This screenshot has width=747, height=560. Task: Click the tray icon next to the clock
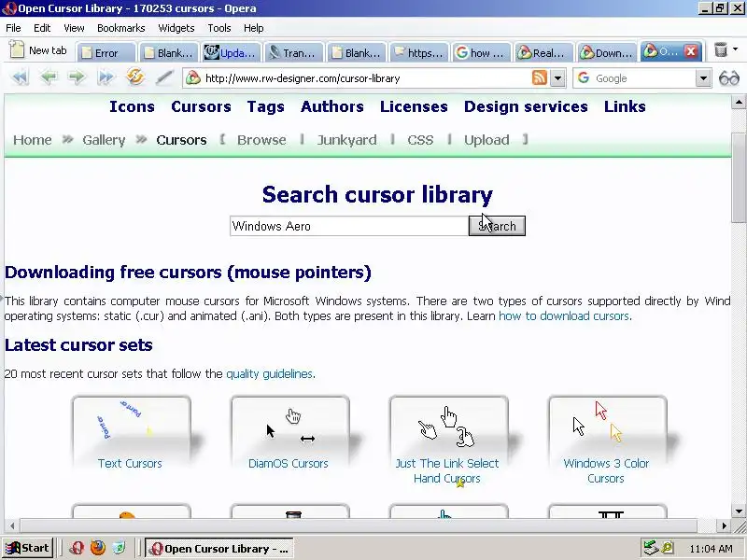[668, 548]
